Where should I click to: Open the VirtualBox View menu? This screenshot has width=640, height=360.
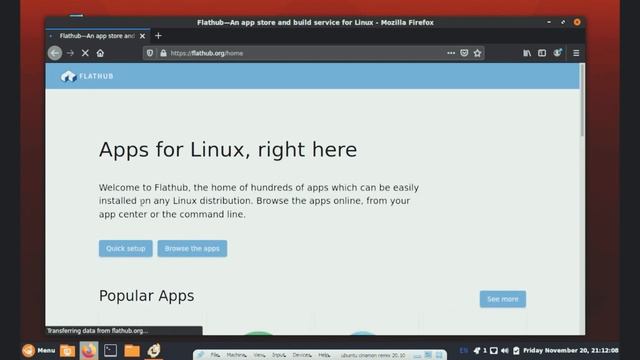[x=259, y=355]
